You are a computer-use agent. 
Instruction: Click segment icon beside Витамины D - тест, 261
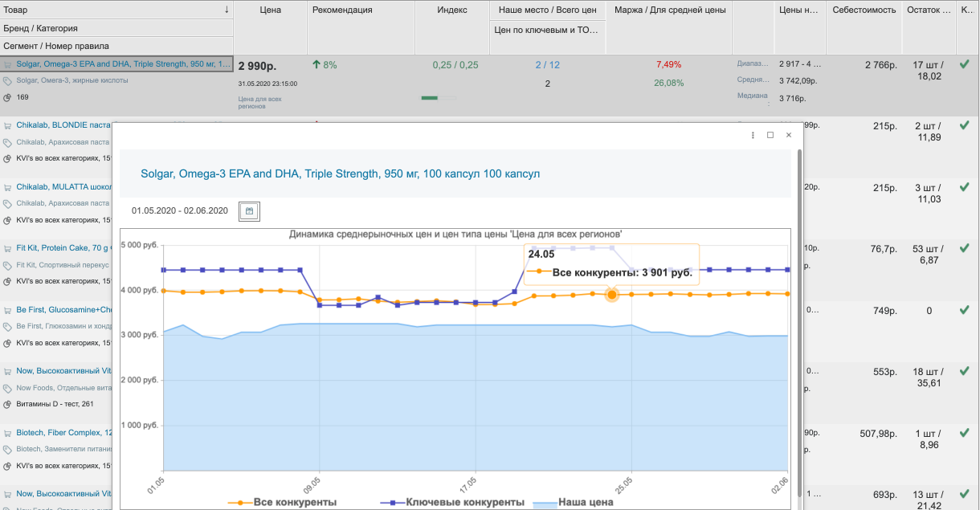[7, 404]
